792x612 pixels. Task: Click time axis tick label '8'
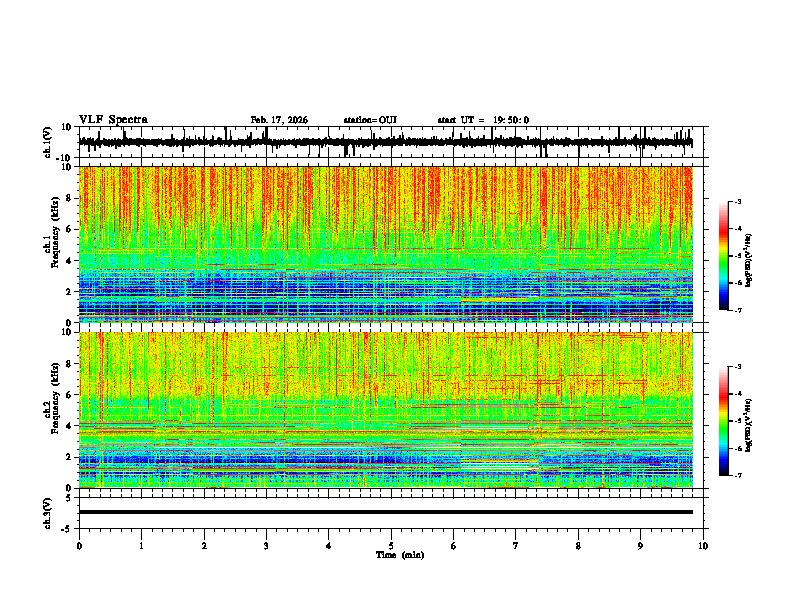point(578,546)
